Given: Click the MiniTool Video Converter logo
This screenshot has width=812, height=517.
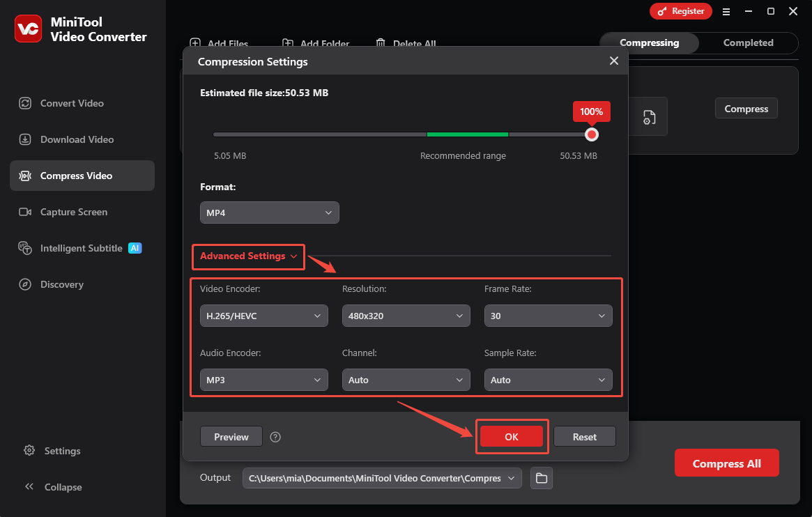Looking at the screenshot, I should [29, 29].
